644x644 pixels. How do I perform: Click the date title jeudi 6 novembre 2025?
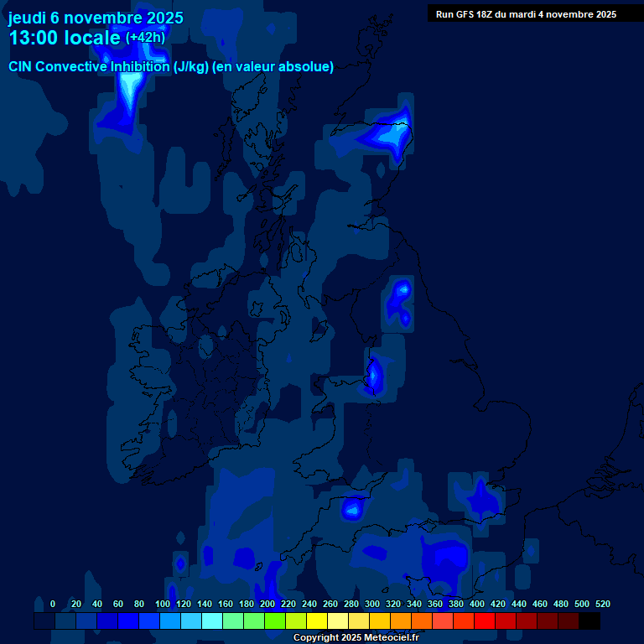click(96, 18)
